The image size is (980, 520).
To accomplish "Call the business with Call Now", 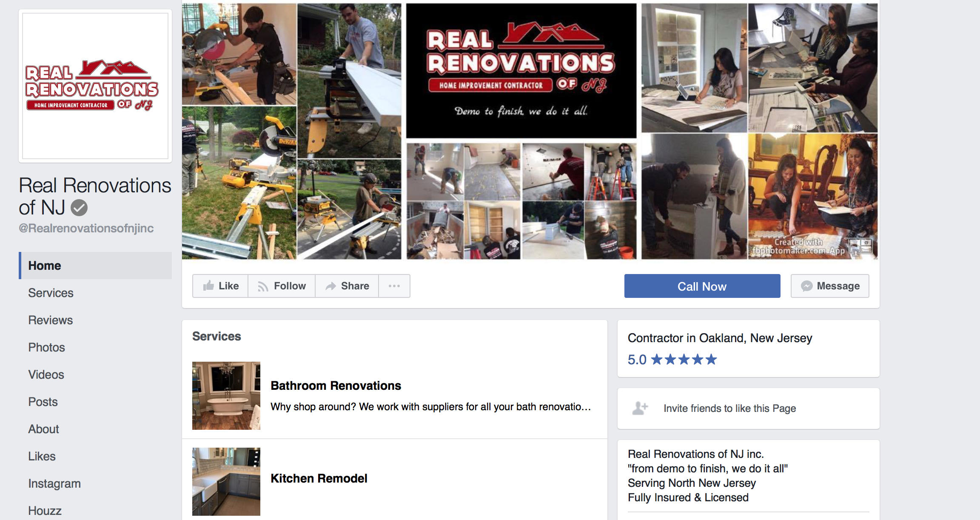I will click(702, 286).
